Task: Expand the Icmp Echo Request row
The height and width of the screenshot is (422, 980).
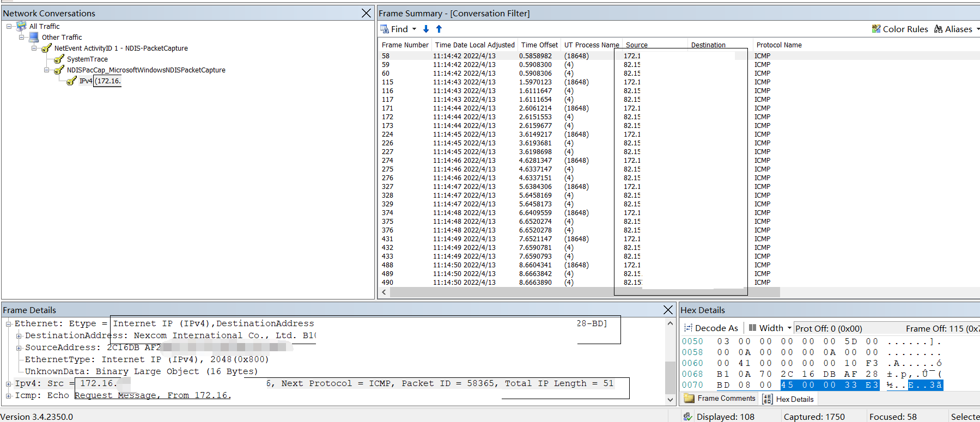Action: [x=9, y=396]
